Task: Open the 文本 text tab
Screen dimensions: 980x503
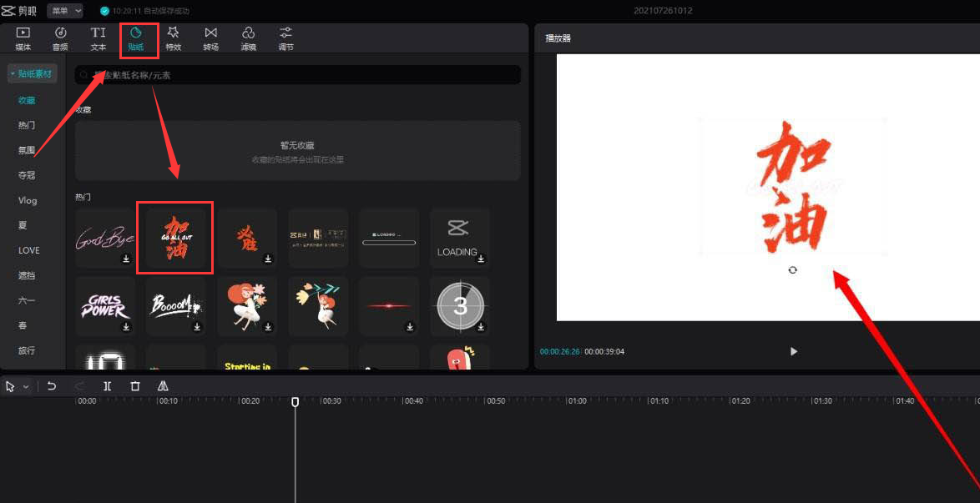Action: click(x=99, y=38)
